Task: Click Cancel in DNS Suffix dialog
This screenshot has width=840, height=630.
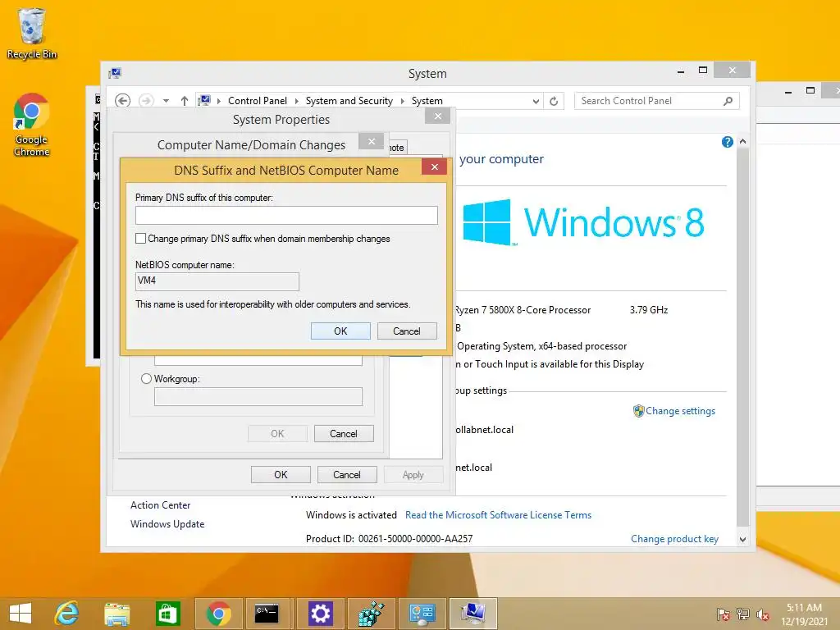Action: point(407,331)
